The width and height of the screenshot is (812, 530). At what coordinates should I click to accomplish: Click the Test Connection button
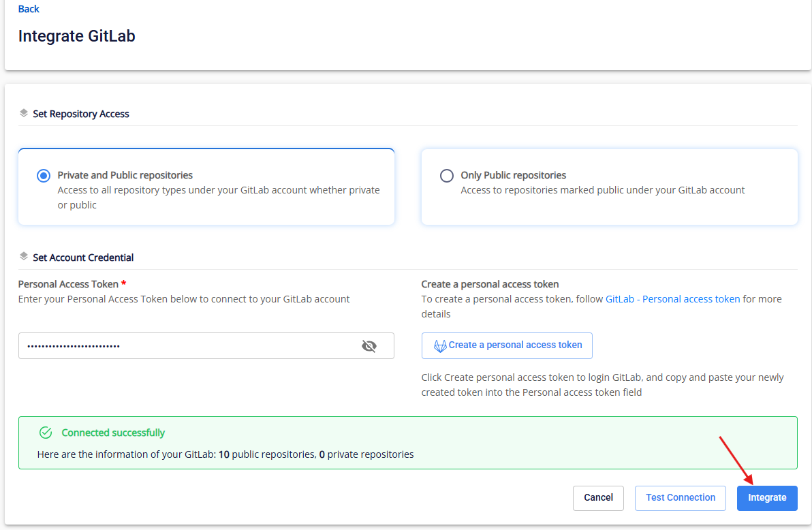point(681,498)
